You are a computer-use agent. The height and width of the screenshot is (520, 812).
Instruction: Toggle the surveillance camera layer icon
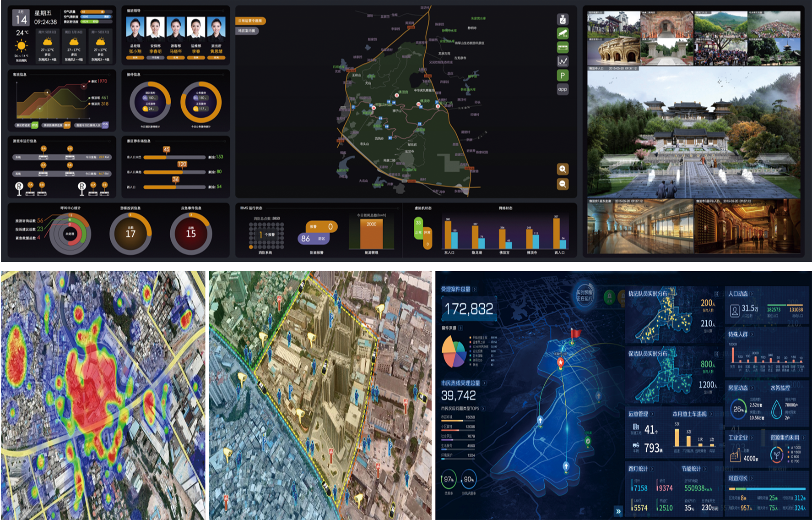(x=563, y=33)
